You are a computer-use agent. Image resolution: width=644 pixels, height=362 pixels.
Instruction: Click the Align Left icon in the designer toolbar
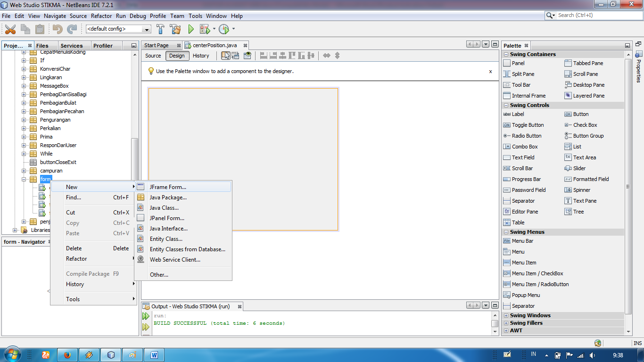(263, 56)
